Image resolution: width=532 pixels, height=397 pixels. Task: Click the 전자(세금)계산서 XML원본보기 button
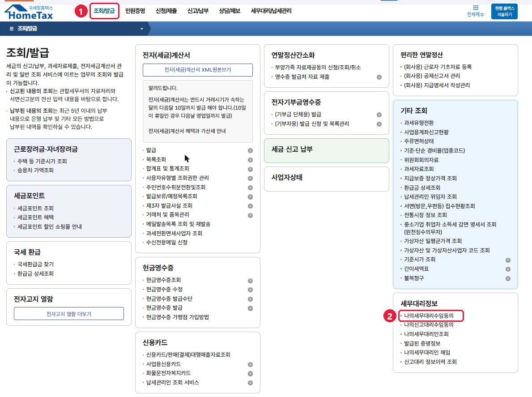click(198, 70)
